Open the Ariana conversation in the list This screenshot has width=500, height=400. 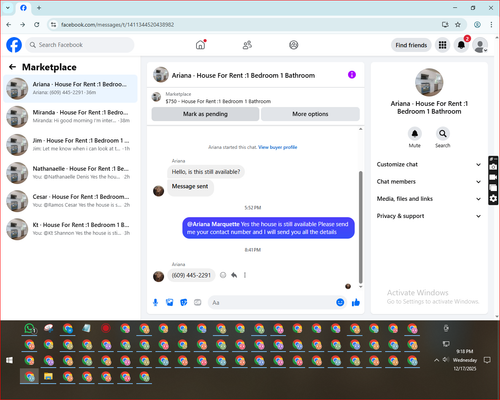70,88
